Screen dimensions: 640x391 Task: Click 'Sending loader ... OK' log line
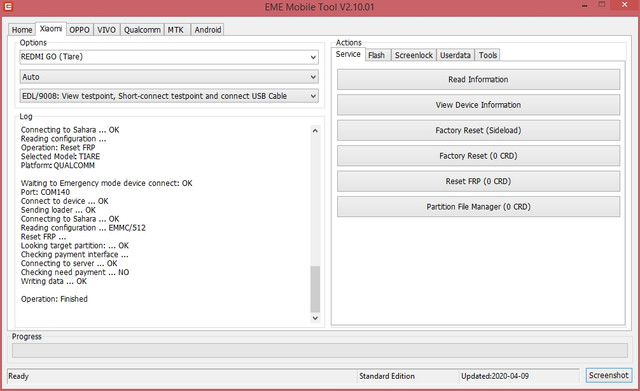click(58, 210)
